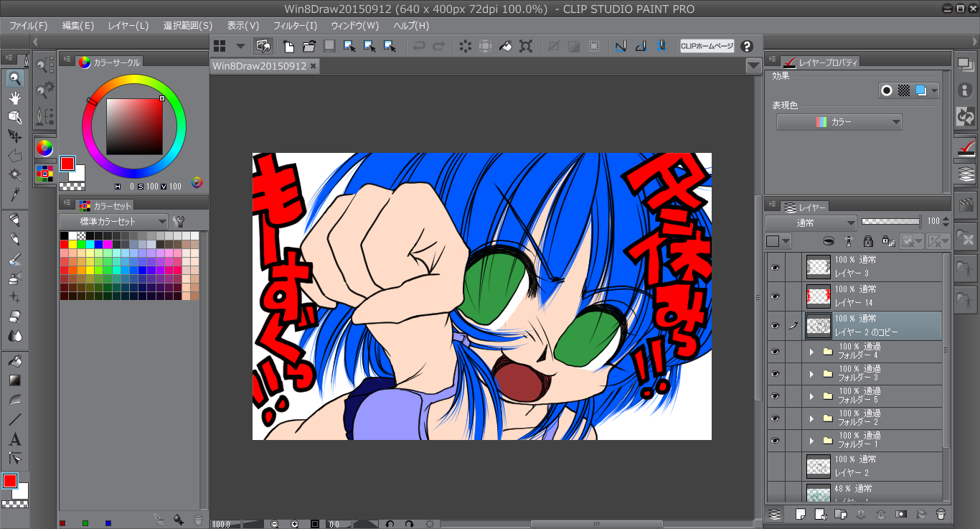
Task: Toggle visibility of フォルダー 4
Action: pos(775,352)
